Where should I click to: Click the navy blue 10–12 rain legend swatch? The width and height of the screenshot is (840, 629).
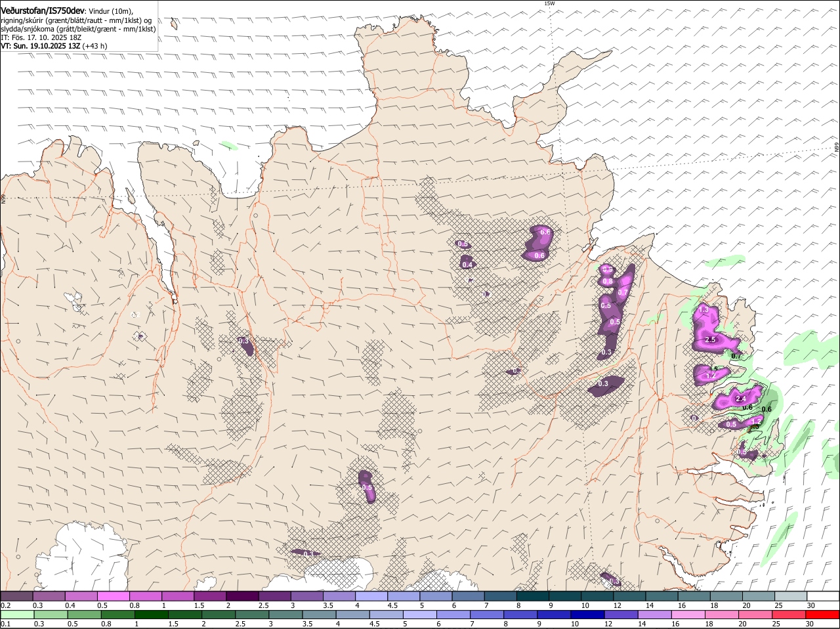588,615
